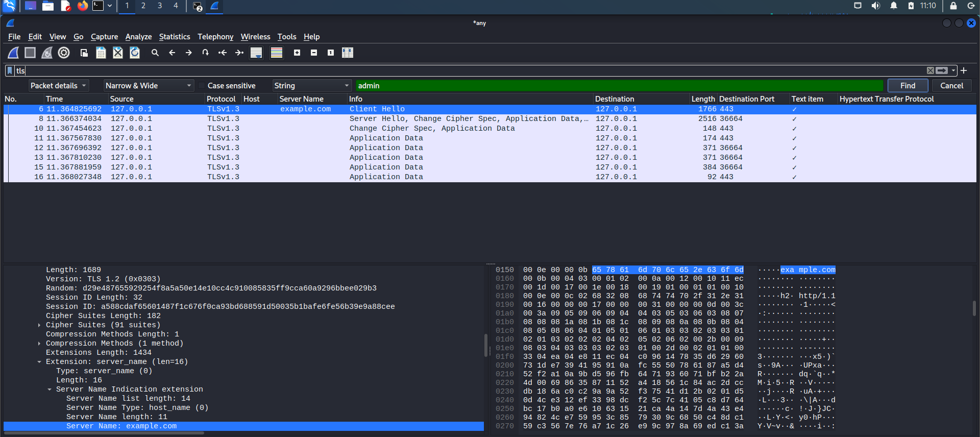Open the file manager from the taskbar
Image resolution: width=980 pixels, height=437 pixels.
point(48,6)
